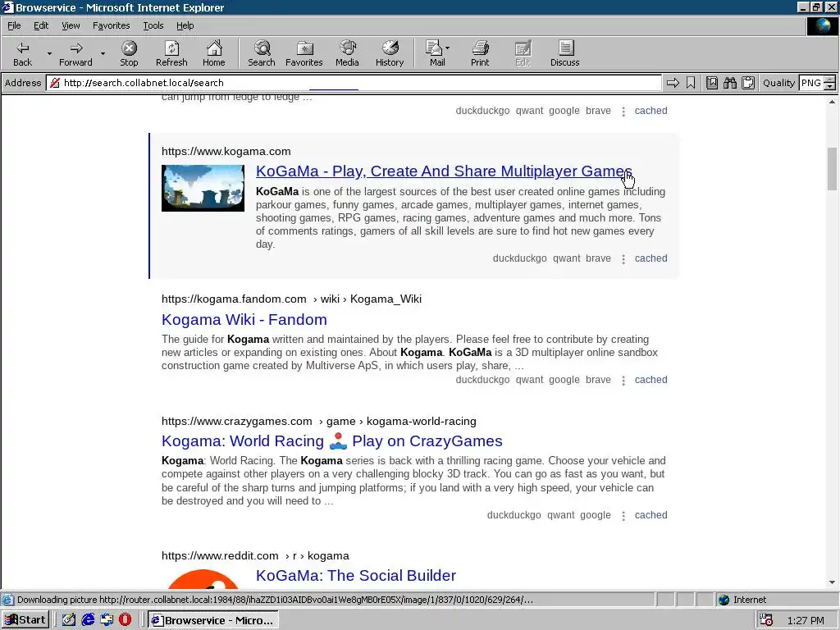Open the Help menu
This screenshot has height=630, width=840.
tap(185, 25)
